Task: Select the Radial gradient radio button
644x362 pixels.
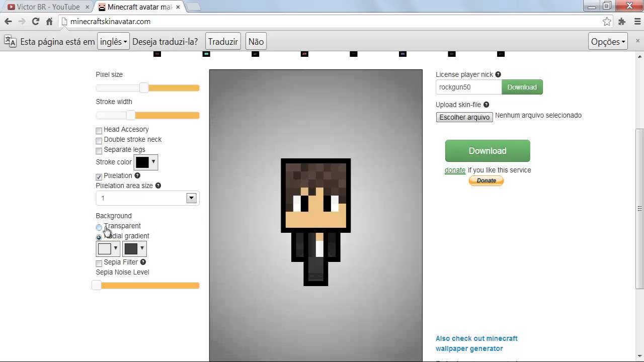Action: point(99,237)
